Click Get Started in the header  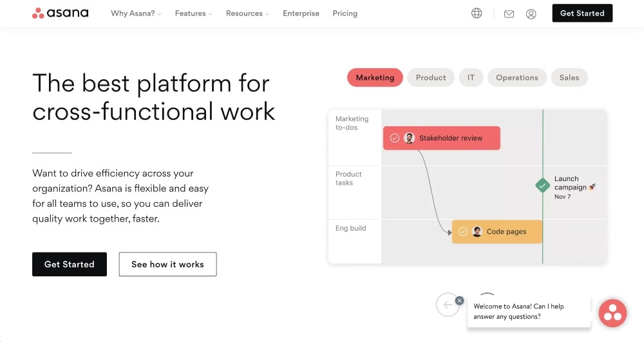582,13
